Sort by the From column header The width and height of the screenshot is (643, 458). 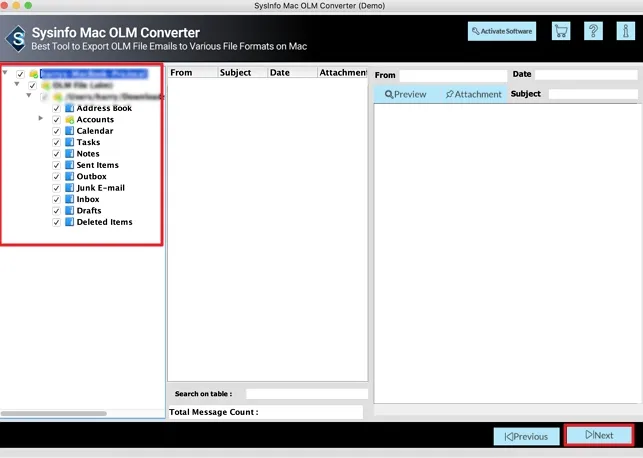pyautogui.click(x=193, y=73)
